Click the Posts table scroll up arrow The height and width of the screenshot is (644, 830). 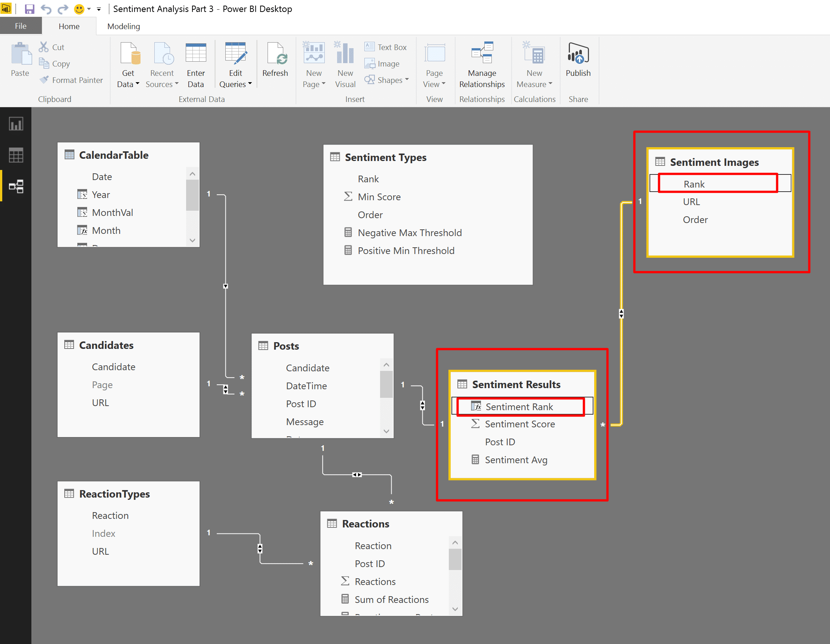386,365
